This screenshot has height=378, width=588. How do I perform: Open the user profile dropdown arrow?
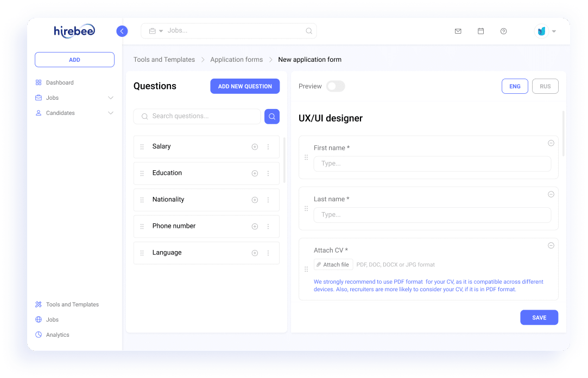[554, 31]
